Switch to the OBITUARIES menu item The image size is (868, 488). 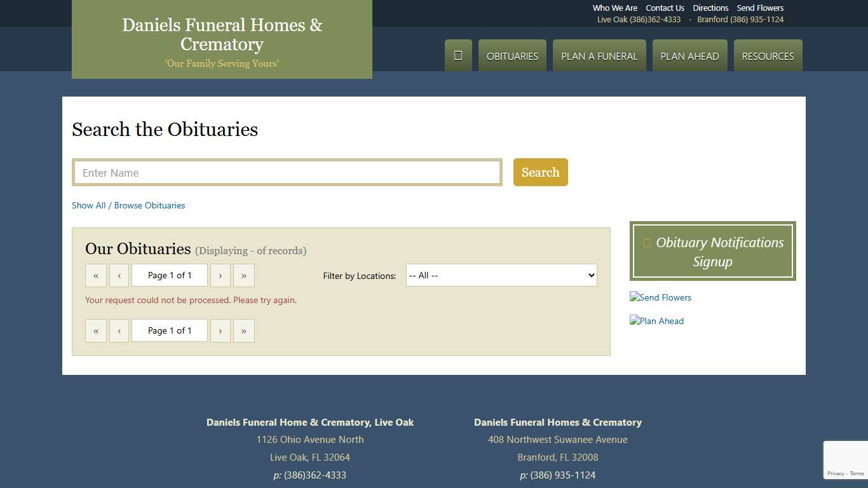click(x=512, y=56)
